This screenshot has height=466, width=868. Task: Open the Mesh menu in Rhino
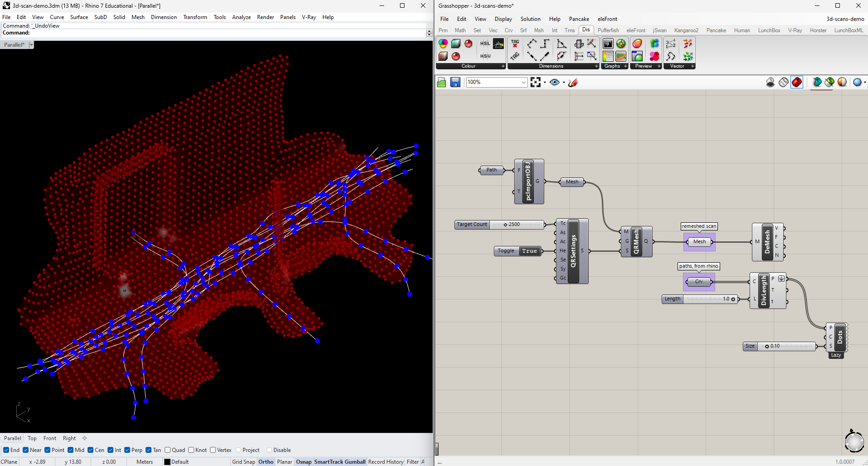pos(138,17)
